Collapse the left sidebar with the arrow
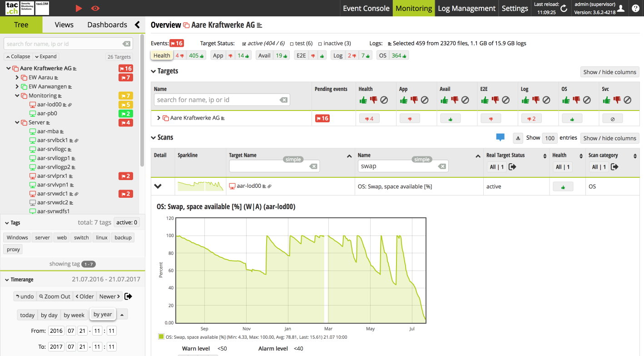Screen dimensions: 644x356 pyautogui.click(x=137, y=25)
